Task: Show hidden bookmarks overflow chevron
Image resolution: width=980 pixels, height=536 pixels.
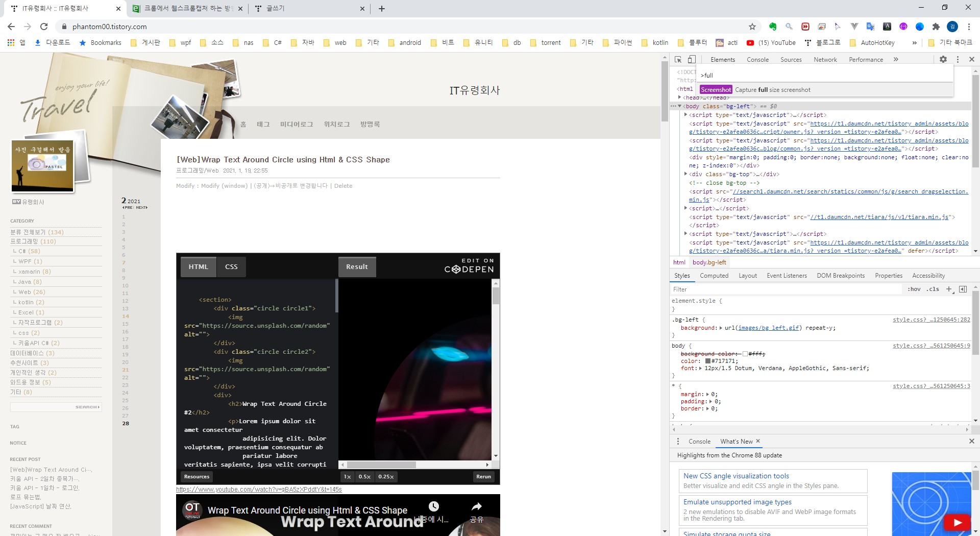Action: pos(914,42)
